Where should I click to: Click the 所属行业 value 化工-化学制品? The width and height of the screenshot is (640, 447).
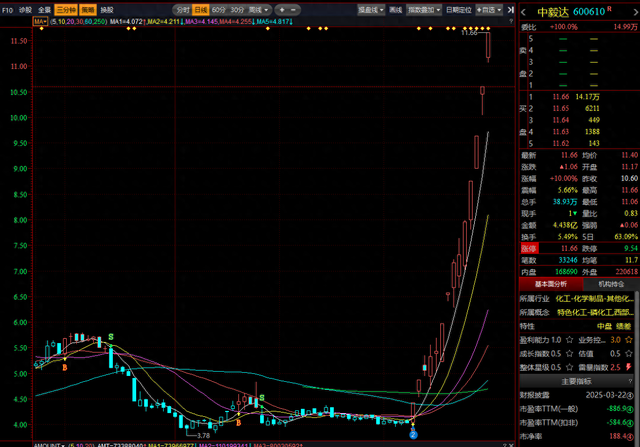[x=595, y=299]
